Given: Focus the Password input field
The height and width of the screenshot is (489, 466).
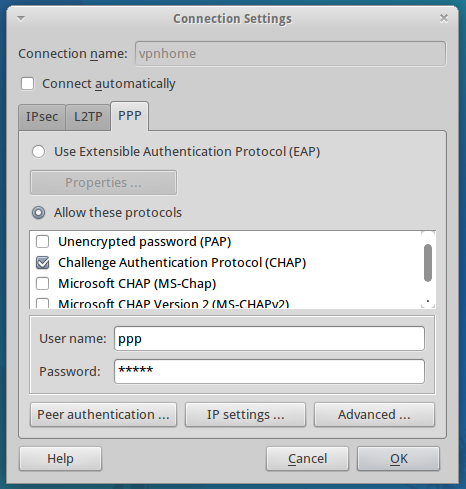Looking at the screenshot, I should [x=269, y=371].
